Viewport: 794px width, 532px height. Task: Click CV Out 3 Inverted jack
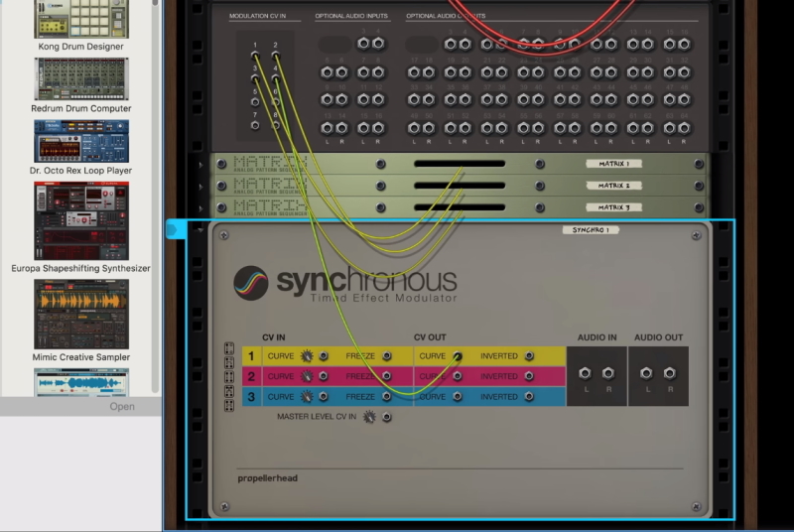pos(529,396)
